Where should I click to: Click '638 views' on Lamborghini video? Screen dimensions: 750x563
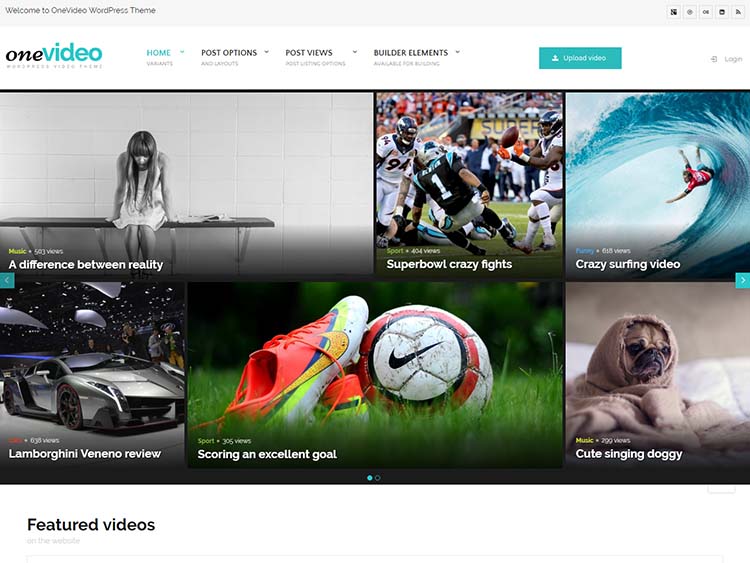pyautogui.click(x=45, y=440)
